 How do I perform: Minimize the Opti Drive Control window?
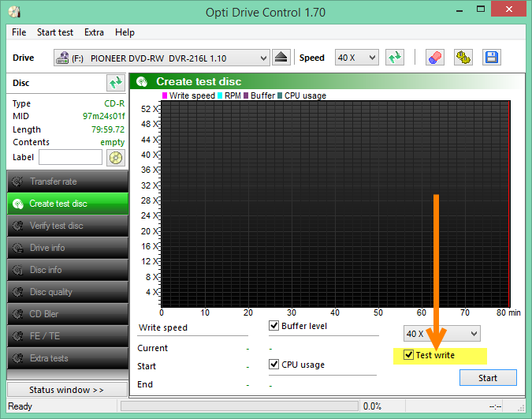459,9
